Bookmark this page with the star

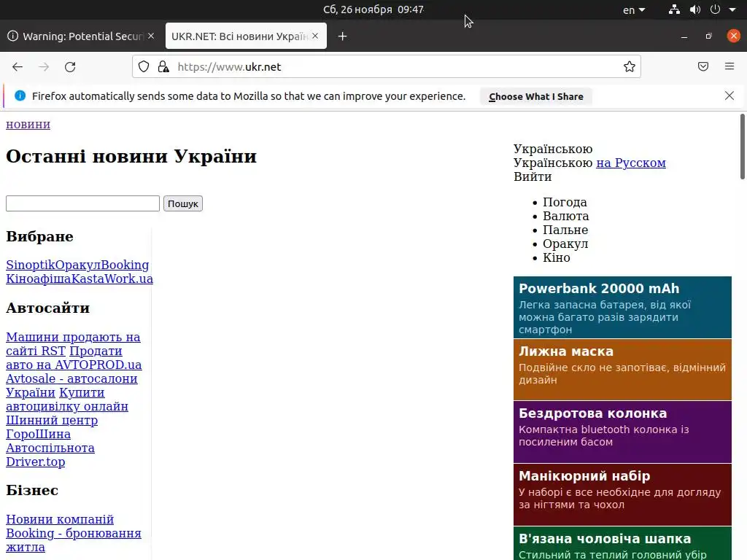pyautogui.click(x=630, y=66)
